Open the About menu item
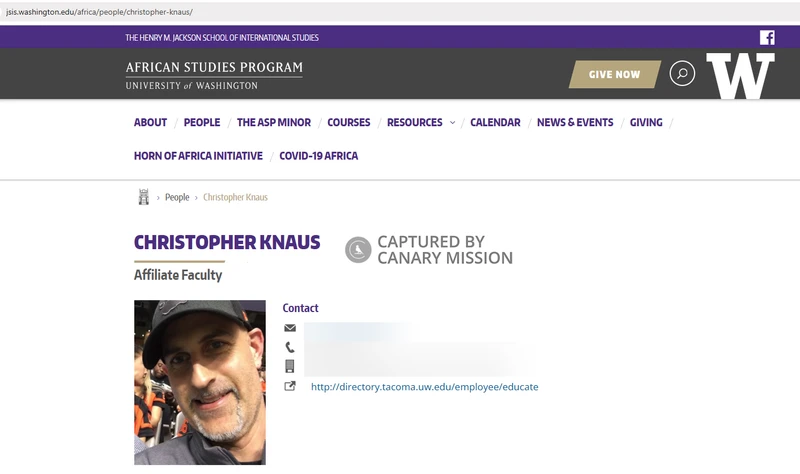The width and height of the screenshot is (800, 474). pyautogui.click(x=151, y=122)
